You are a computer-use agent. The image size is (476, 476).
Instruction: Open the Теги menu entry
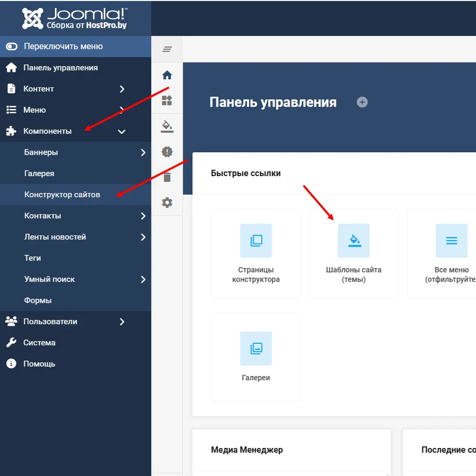[32, 258]
